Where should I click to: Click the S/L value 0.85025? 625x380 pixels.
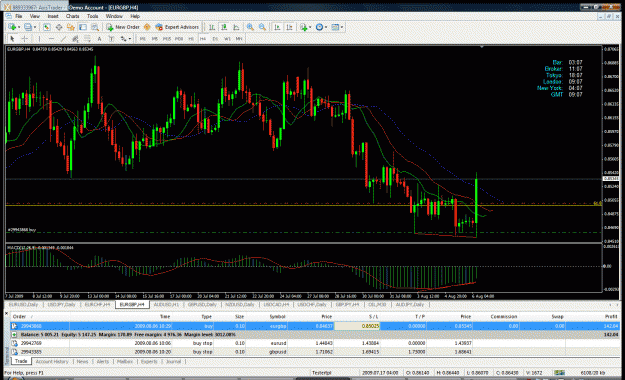coord(370,326)
